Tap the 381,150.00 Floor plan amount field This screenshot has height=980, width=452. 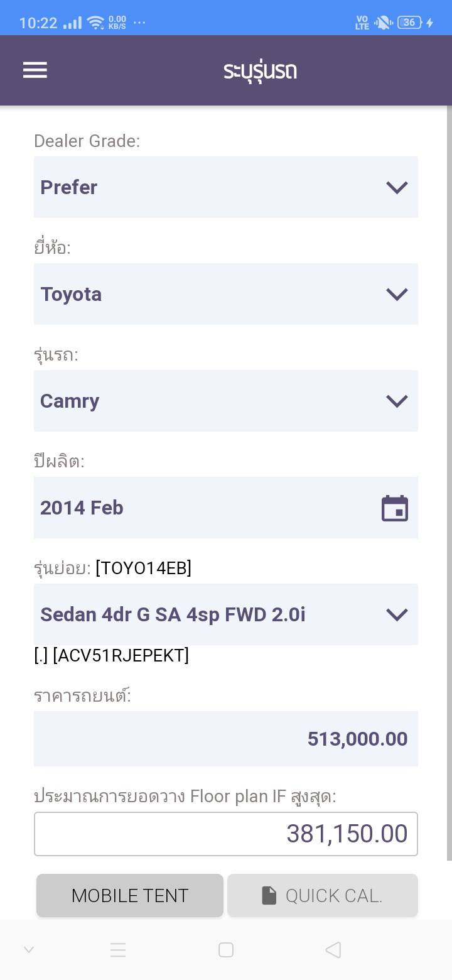(225, 834)
